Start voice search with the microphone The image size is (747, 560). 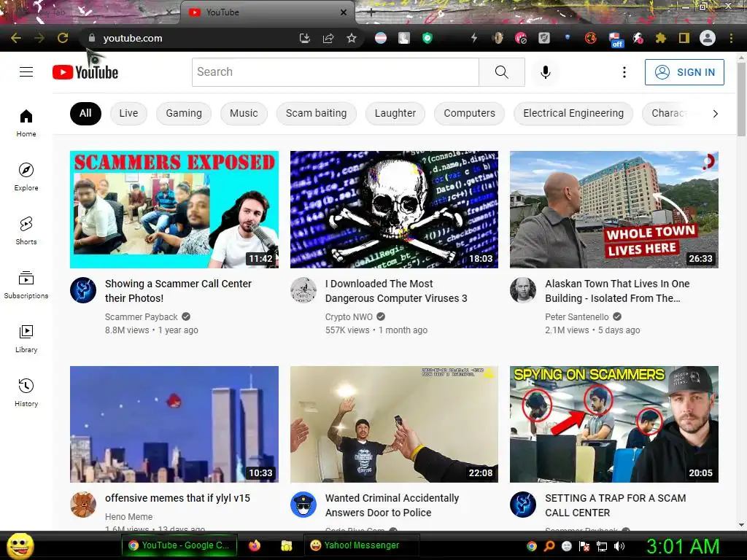(x=546, y=72)
